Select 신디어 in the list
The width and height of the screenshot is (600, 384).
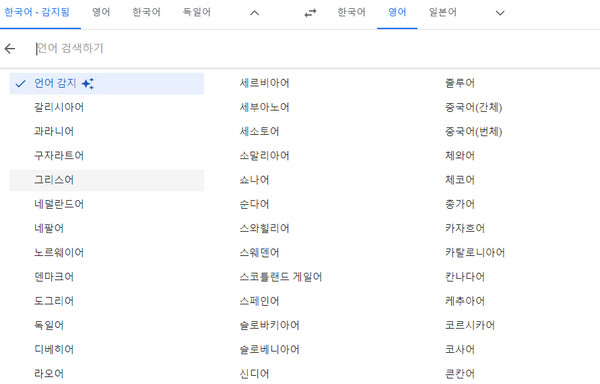point(254,374)
